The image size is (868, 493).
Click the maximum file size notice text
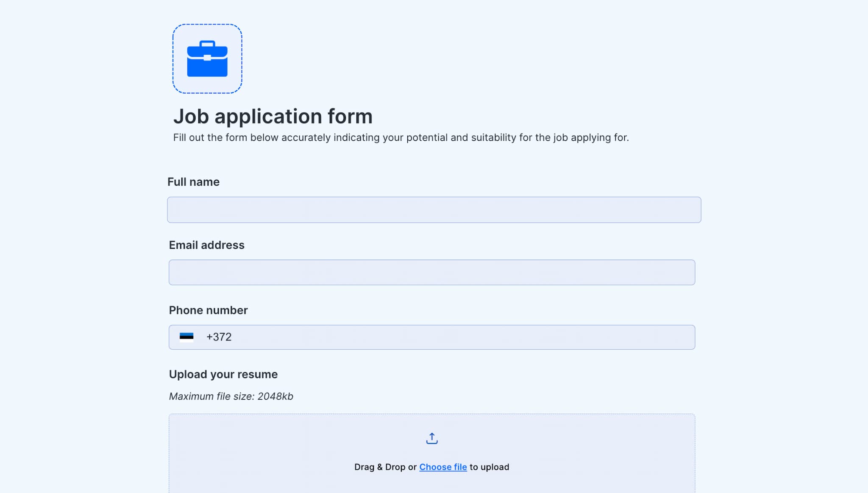point(231,396)
